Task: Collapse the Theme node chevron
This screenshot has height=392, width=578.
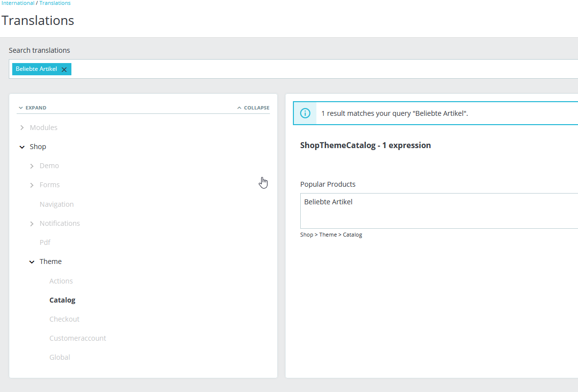Action: pyautogui.click(x=32, y=261)
